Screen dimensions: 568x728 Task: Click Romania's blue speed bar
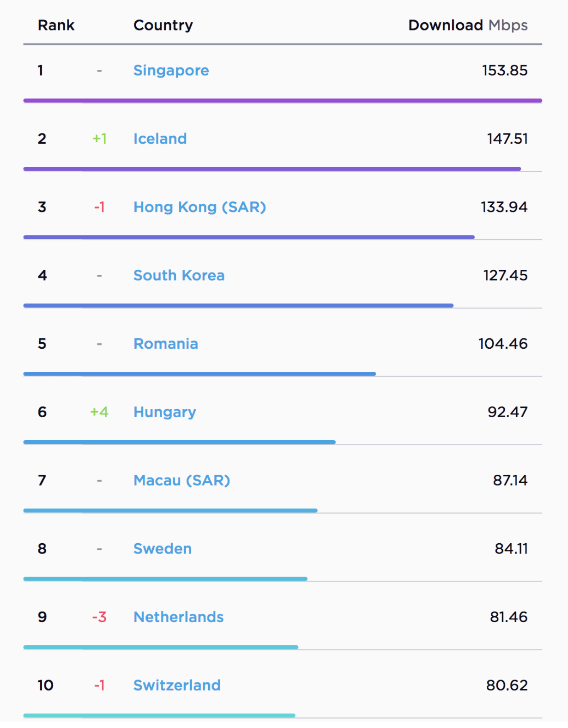(x=199, y=374)
